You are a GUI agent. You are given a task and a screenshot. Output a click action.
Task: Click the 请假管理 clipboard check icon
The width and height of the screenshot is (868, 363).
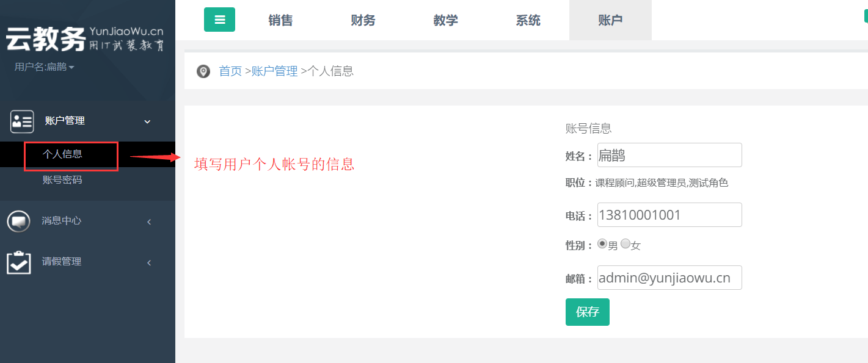(x=19, y=262)
